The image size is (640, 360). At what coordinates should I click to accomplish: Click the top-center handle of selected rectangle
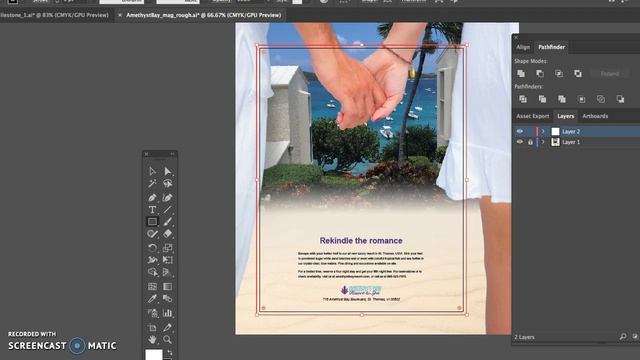362,44
